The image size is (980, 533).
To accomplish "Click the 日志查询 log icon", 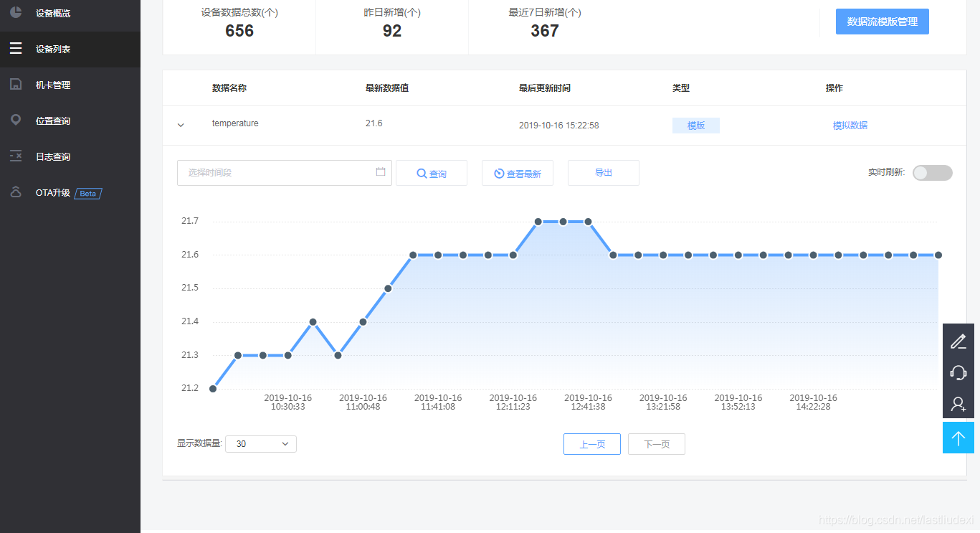I will pyautogui.click(x=16, y=156).
